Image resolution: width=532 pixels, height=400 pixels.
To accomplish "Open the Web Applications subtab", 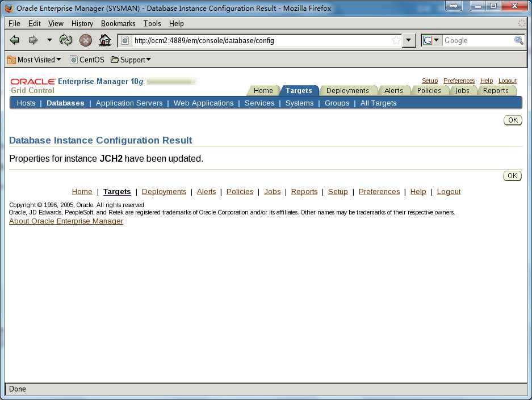I will coord(204,103).
